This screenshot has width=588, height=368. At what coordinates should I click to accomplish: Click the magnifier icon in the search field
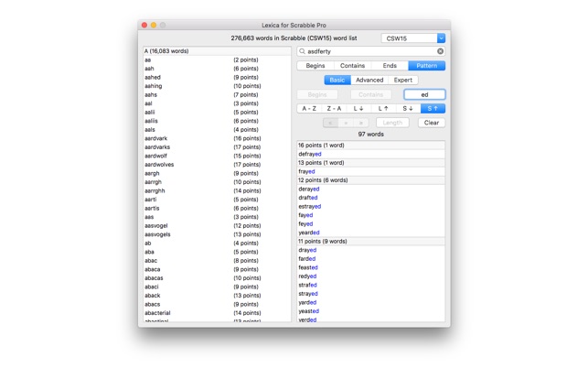click(302, 51)
